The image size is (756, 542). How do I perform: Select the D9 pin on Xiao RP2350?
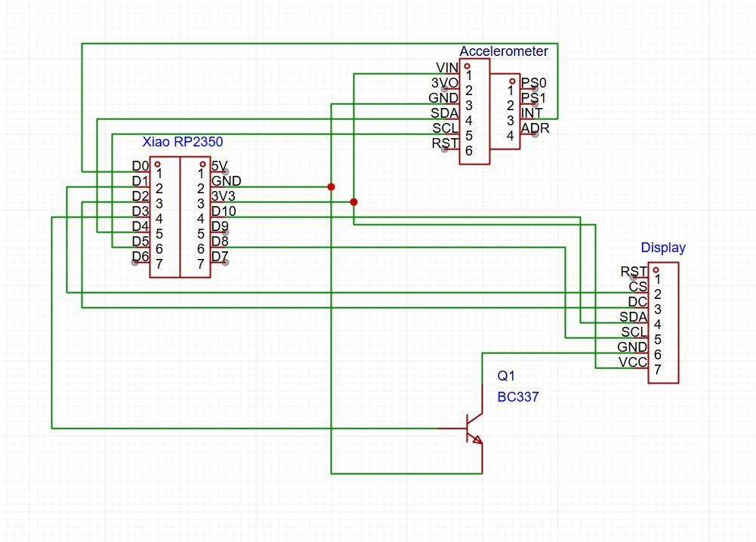pyautogui.click(x=220, y=226)
